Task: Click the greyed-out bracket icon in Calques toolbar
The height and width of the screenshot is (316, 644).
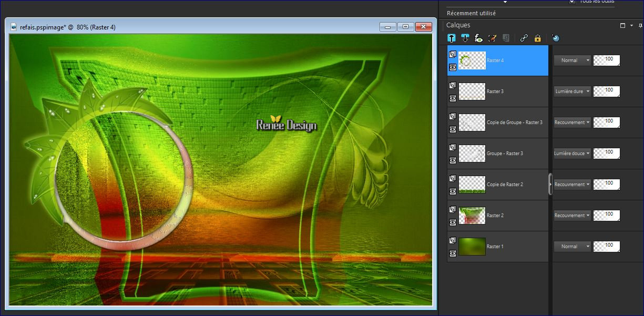Action: pyautogui.click(x=506, y=38)
